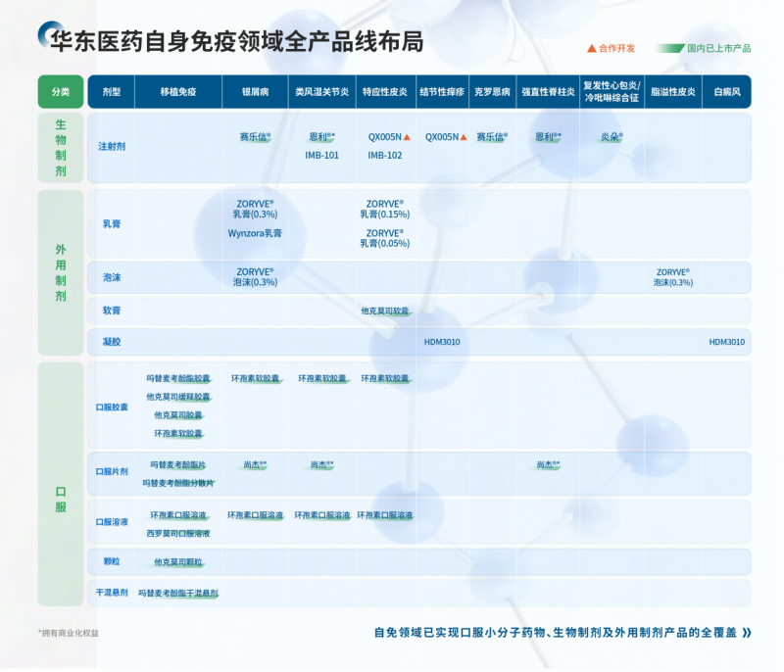Image resolution: width=784 pixels, height=672 pixels.
Task: Click the *拥有商业化权益 footnote
Action: coord(69,633)
